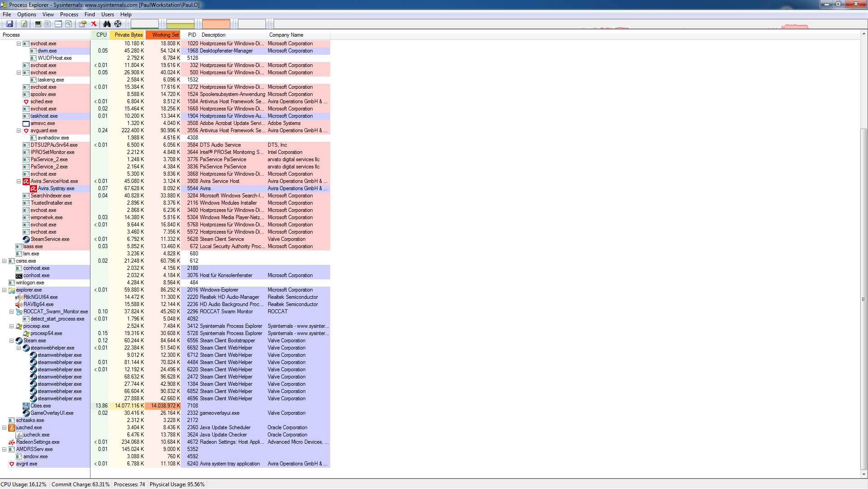Collapse the csrss.exe tree node
The image size is (868, 489).
pos(4,261)
